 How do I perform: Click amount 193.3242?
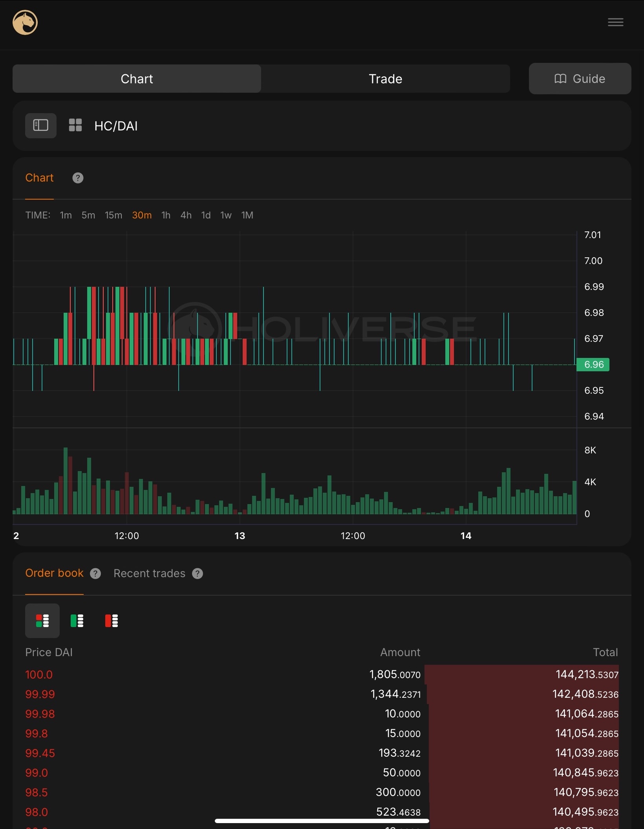click(400, 753)
